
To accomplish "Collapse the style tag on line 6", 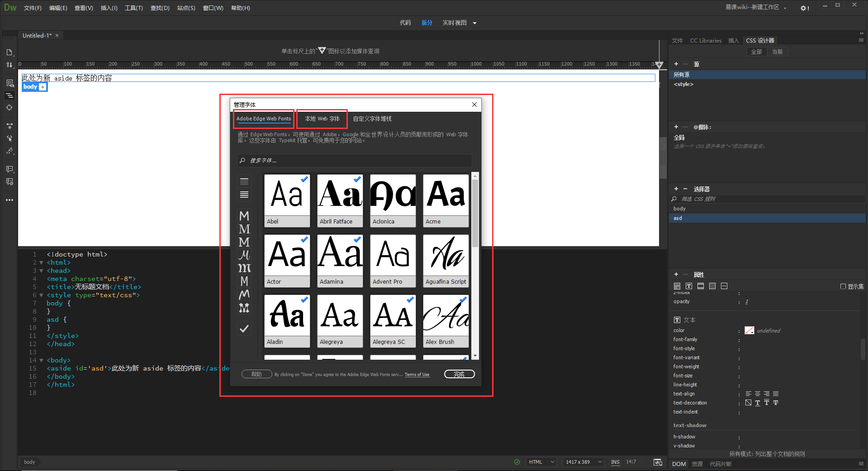I will 42,295.
